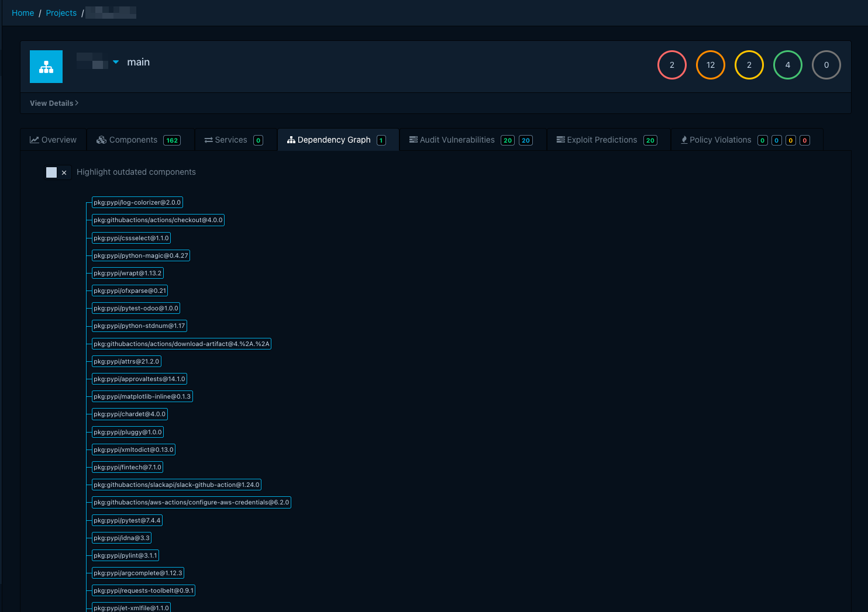Viewport: 868px width, 612px height.
Task: Toggle Highlight outdated components switch
Action: [x=58, y=172]
